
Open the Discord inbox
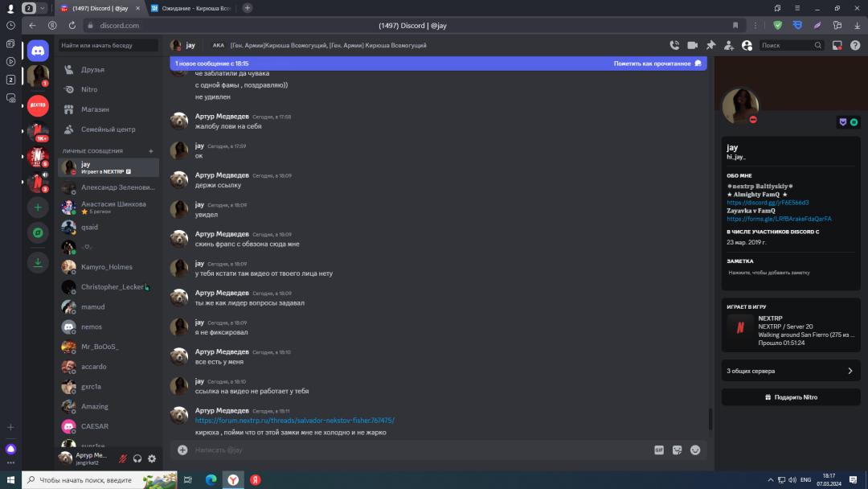click(x=837, y=46)
